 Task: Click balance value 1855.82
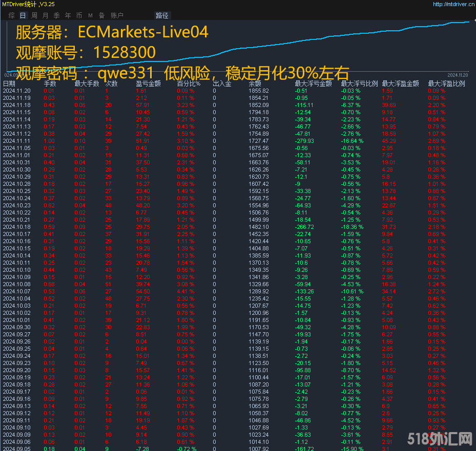259,91
